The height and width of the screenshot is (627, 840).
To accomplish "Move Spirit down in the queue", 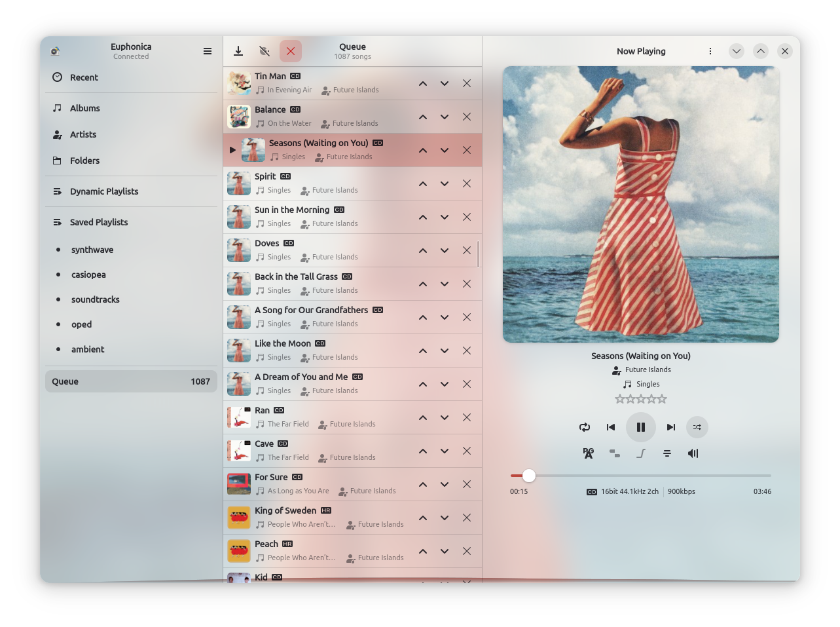I will tap(445, 183).
